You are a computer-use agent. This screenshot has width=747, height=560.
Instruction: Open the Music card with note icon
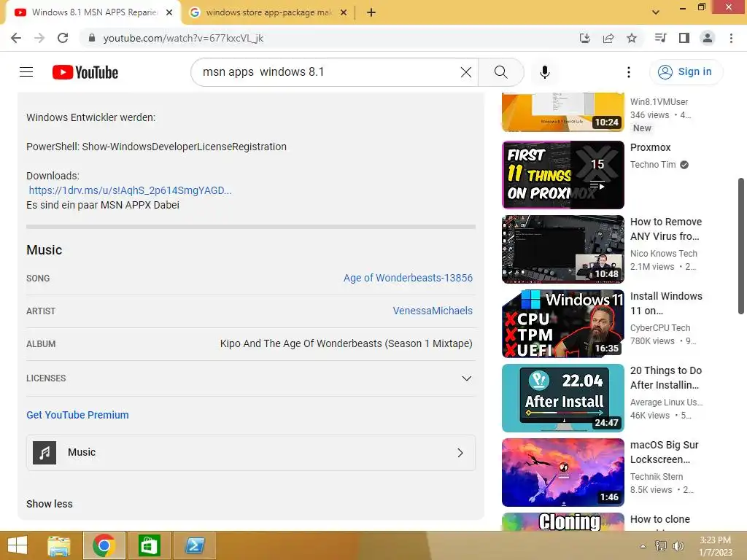(251, 453)
